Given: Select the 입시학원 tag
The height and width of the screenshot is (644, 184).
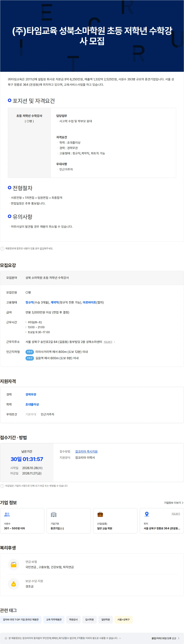Looking at the screenshot, I should [89, 620].
